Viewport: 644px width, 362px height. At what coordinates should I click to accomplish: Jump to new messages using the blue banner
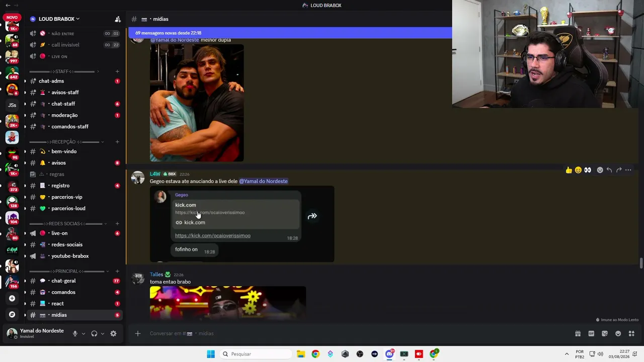click(290, 33)
